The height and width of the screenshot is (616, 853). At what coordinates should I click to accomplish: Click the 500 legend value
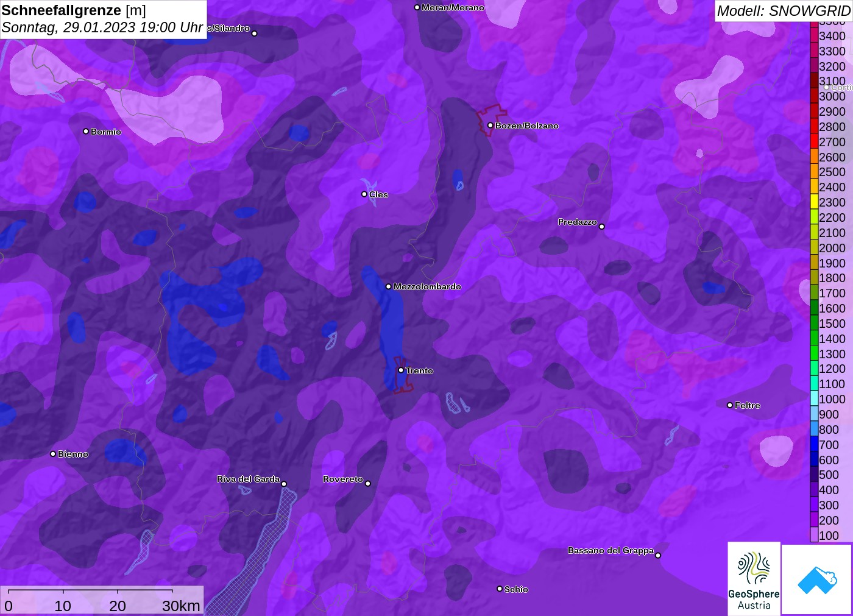tap(829, 475)
